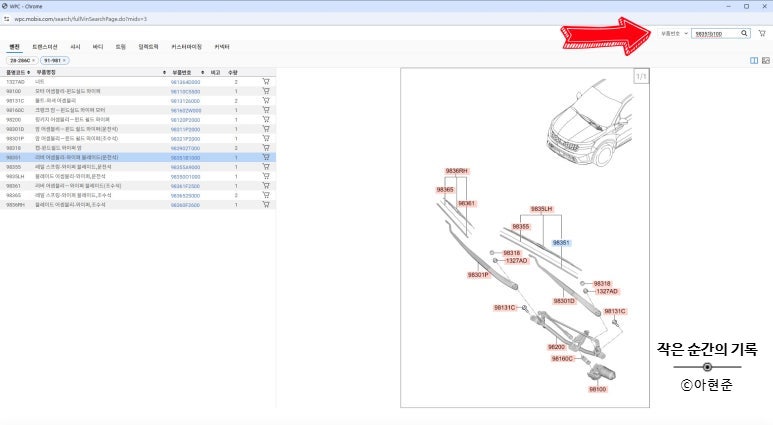Add highlighted row 98351 to cart
773x425 pixels.
click(x=266, y=157)
